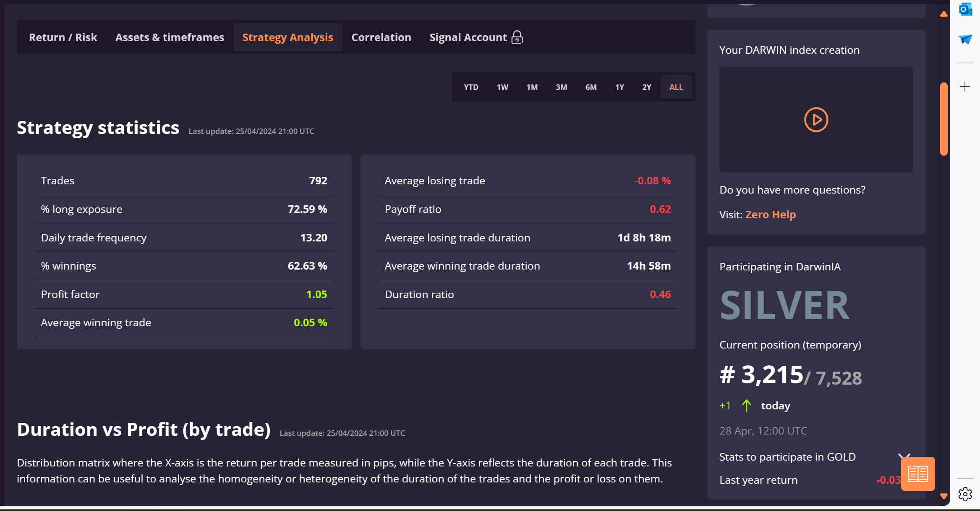
Task: Open the Outlook sidebar icon
Action: pos(965,9)
